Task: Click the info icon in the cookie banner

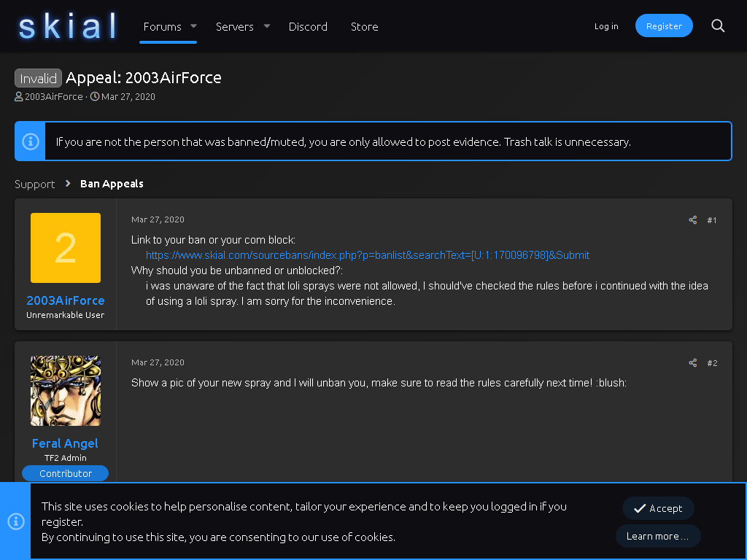Action: pyautogui.click(x=16, y=521)
